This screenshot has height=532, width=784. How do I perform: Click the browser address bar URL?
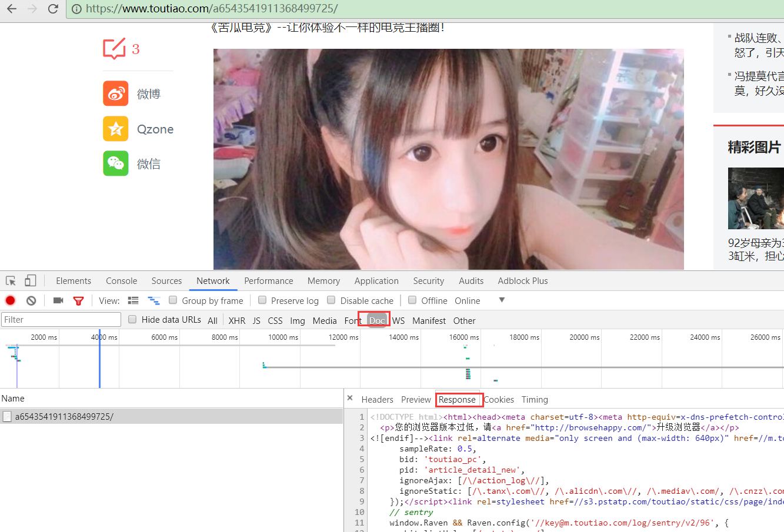coord(212,9)
